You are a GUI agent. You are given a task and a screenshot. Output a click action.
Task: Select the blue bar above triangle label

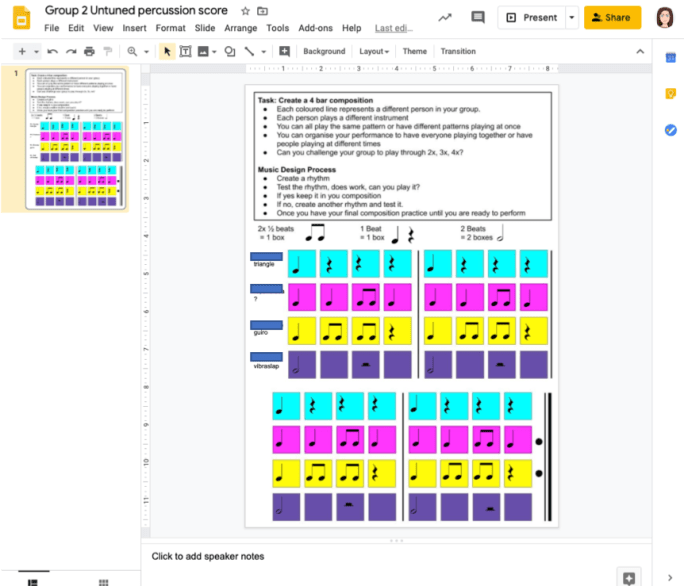coord(266,257)
